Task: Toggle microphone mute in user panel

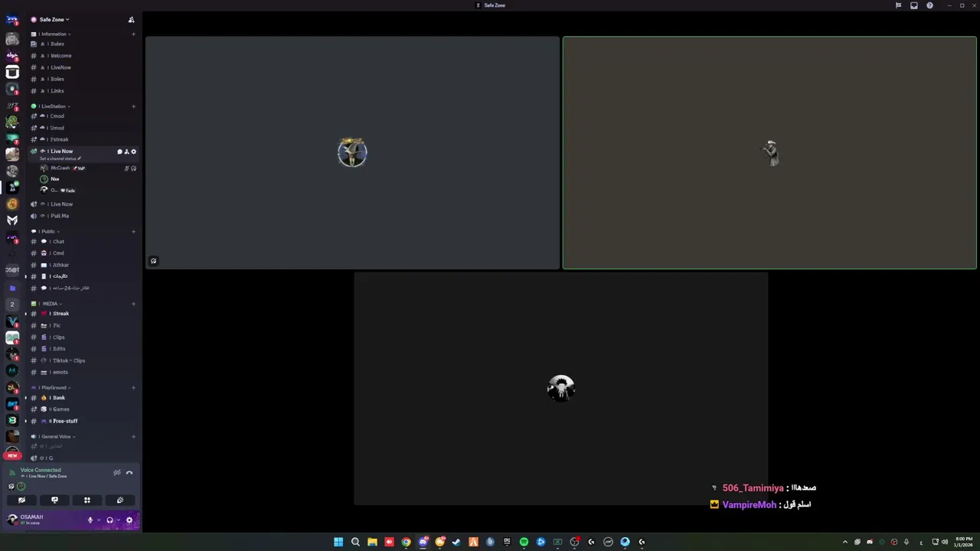Action: 90,520
